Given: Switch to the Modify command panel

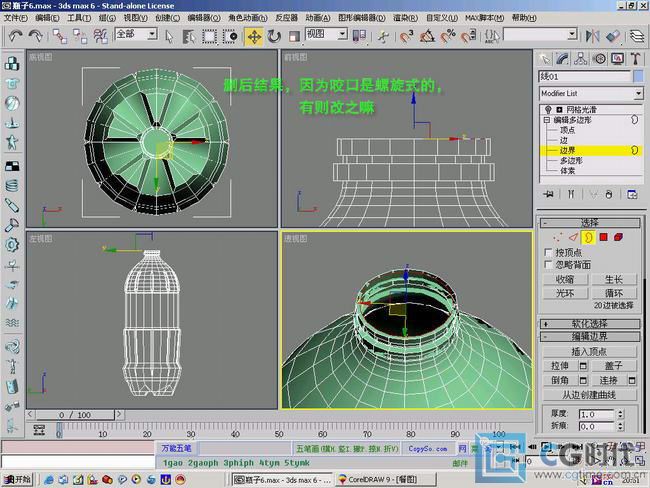Looking at the screenshot, I should (x=563, y=59).
